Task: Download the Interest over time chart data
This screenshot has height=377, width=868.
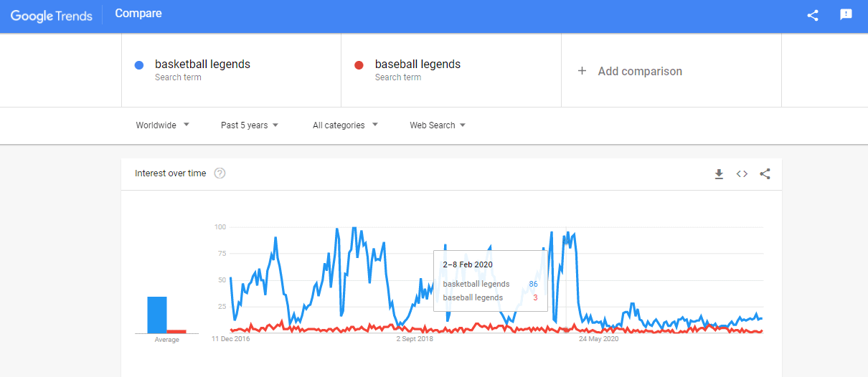Action: [x=719, y=173]
